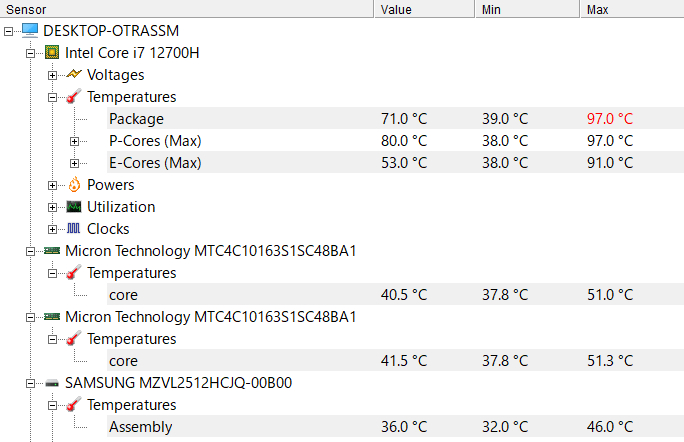Collapse the Temperatures group holding the 40.5 °C core
684x442 pixels.
click(x=52, y=274)
